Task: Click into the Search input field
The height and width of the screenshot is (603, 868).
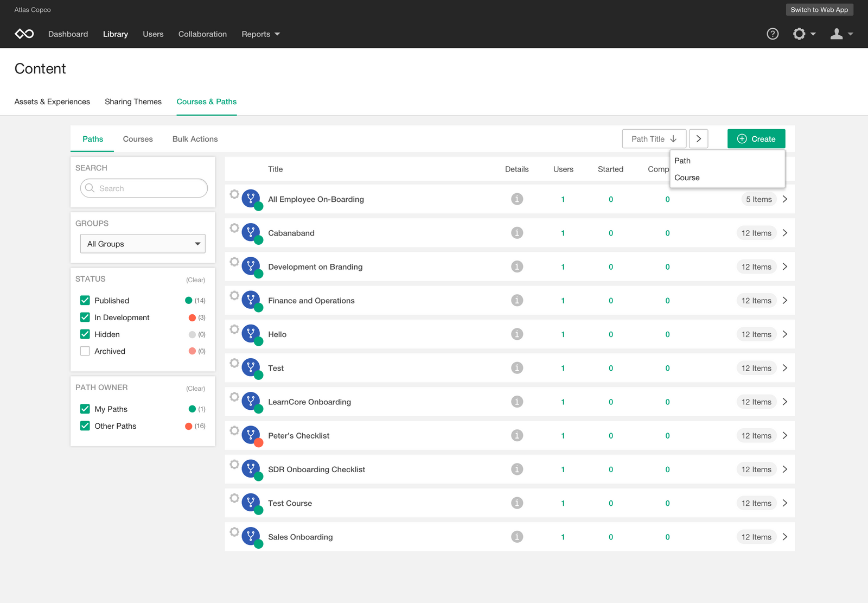Action: click(146, 188)
